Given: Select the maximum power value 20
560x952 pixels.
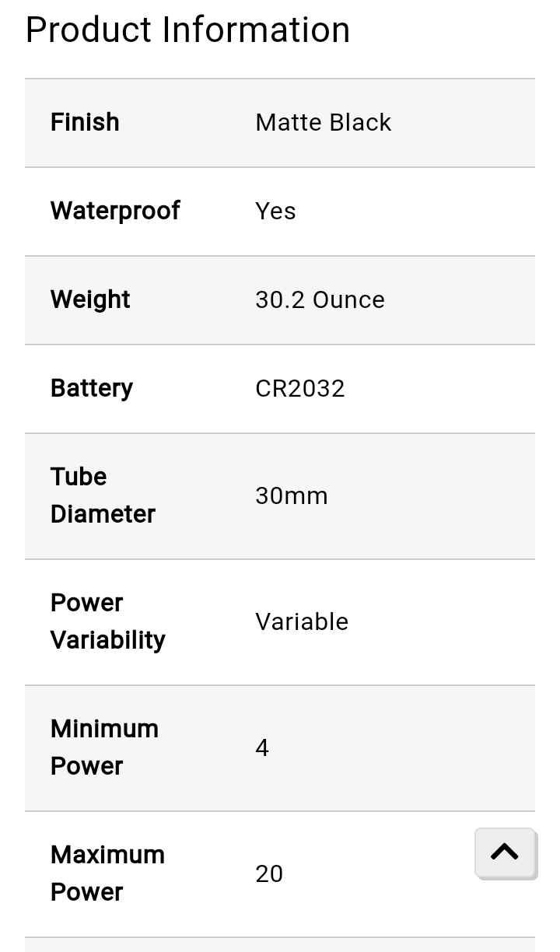Looking at the screenshot, I should 269,873.
